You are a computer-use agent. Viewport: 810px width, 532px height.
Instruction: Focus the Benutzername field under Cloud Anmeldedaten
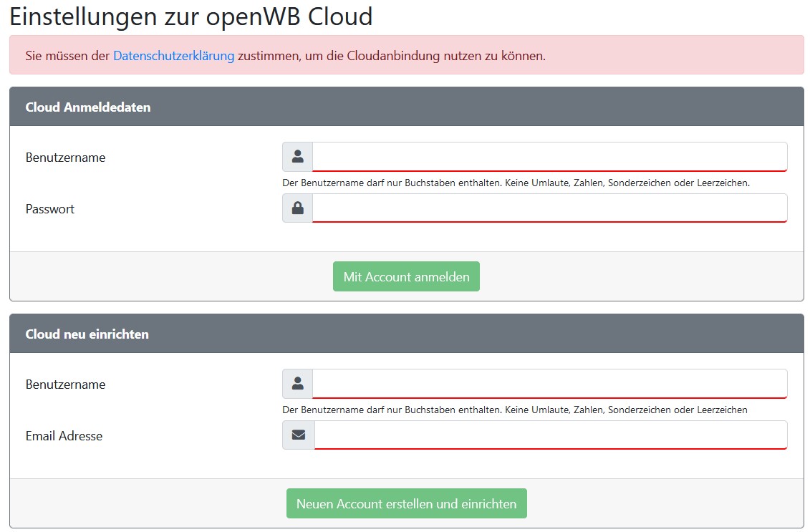click(549, 157)
